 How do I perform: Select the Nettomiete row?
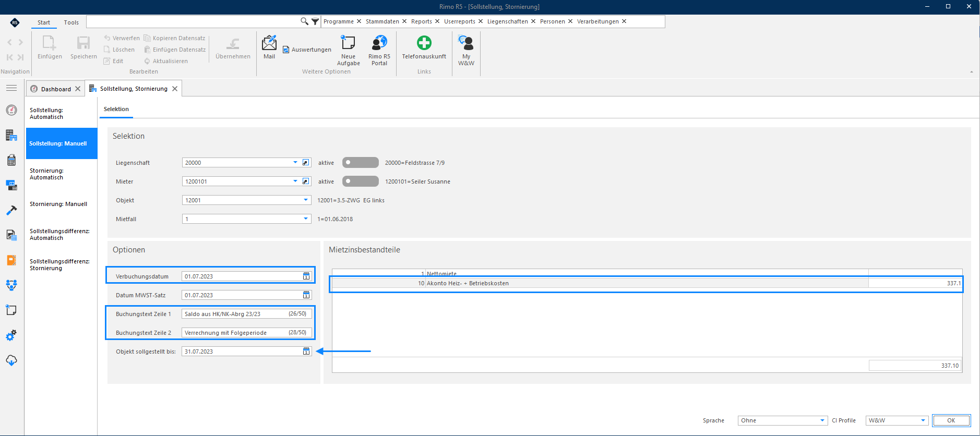[x=647, y=273]
